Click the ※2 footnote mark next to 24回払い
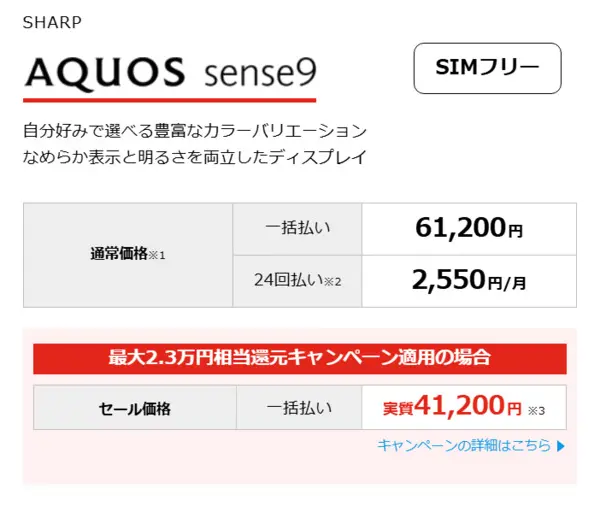The height and width of the screenshot is (506, 600). point(332,281)
